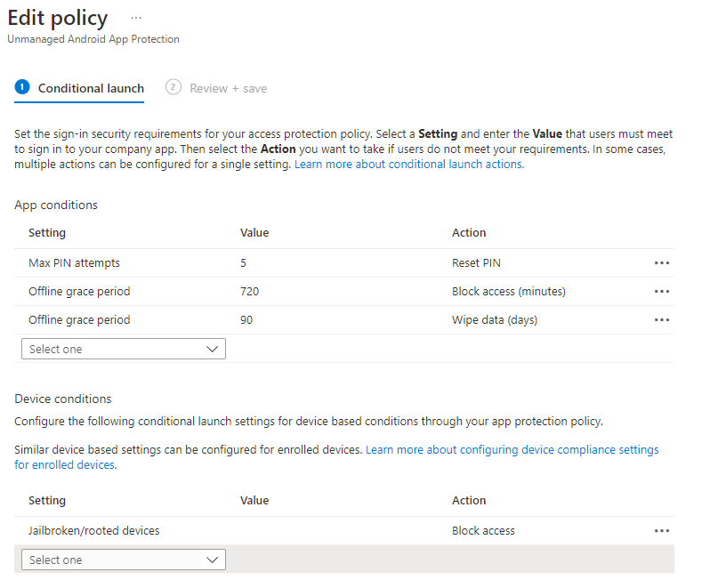718x588 pixels.
Task: Click the Jailbroken/rooted devices setting name
Action: [x=93, y=531]
